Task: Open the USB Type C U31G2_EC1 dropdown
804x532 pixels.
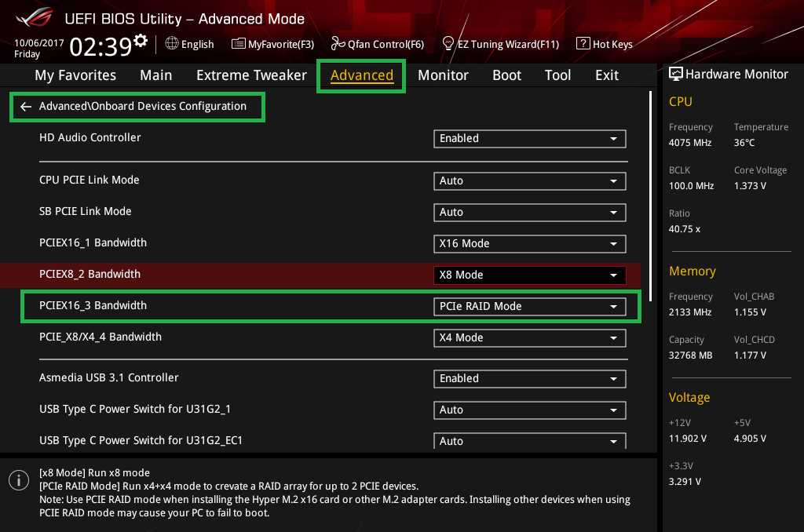Action: pos(530,441)
